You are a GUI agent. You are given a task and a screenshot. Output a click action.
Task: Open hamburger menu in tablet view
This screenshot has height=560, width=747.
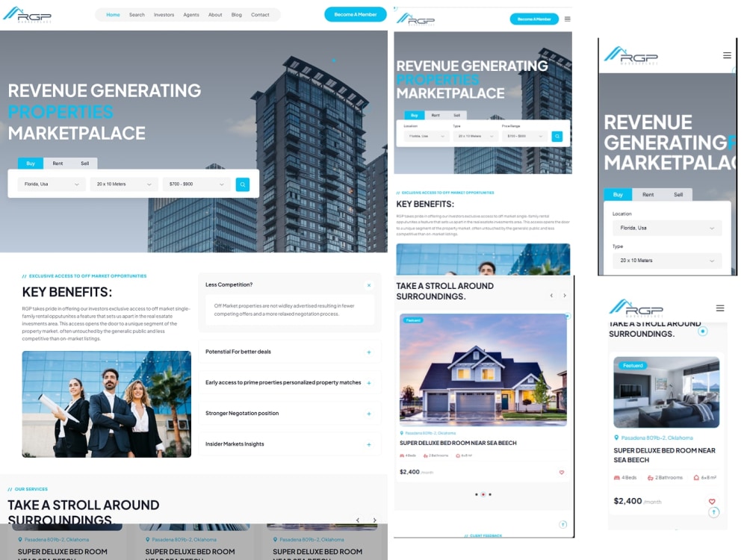coord(568,19)
